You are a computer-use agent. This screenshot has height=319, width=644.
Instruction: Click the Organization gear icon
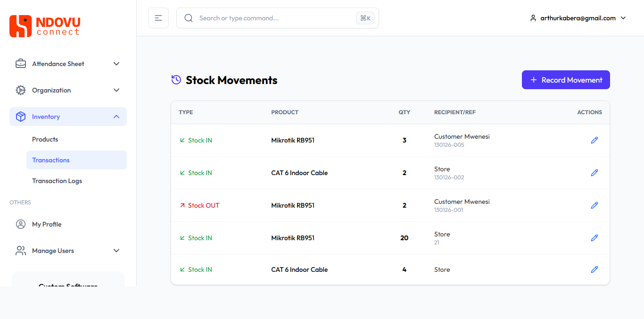(x=21, y=90)
